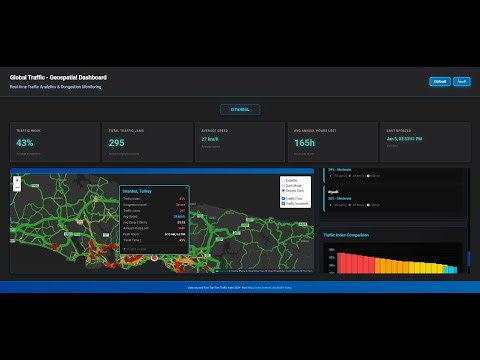Click the cyan last bar in chart
The image size is (480, 360).
click(x=455, y=270)
